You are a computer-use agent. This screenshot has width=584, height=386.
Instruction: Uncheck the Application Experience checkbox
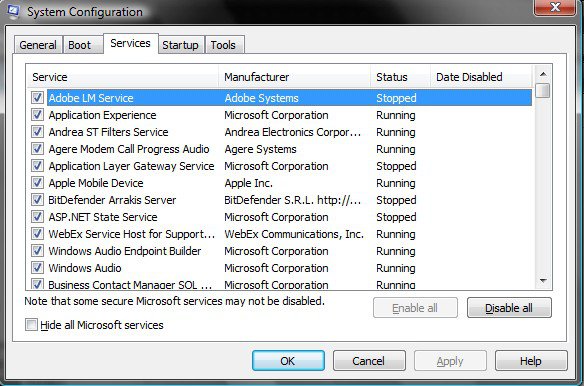click(37, 115)
